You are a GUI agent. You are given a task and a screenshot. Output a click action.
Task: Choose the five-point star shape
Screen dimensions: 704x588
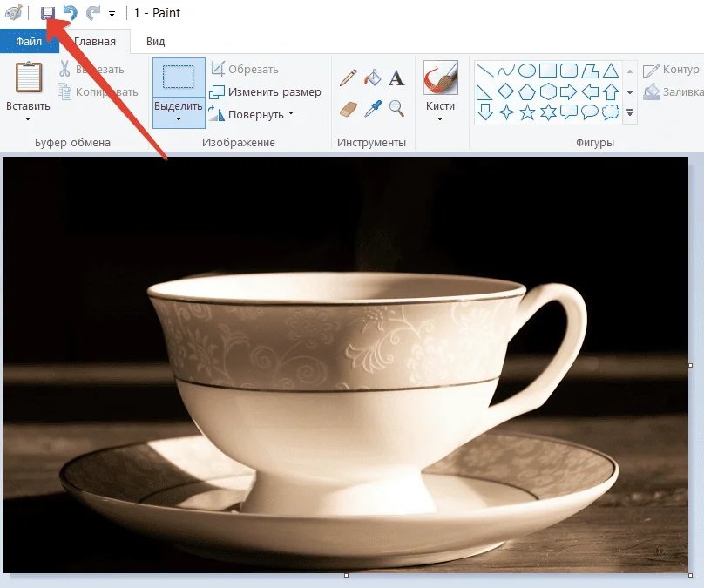[x=527, y=112]
